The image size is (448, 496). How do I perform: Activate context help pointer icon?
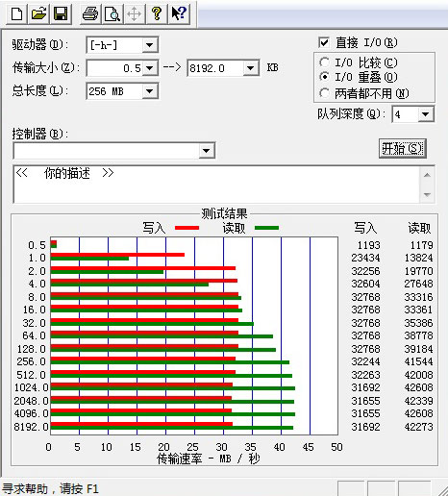pyautogui.click(x=179, y=13)
